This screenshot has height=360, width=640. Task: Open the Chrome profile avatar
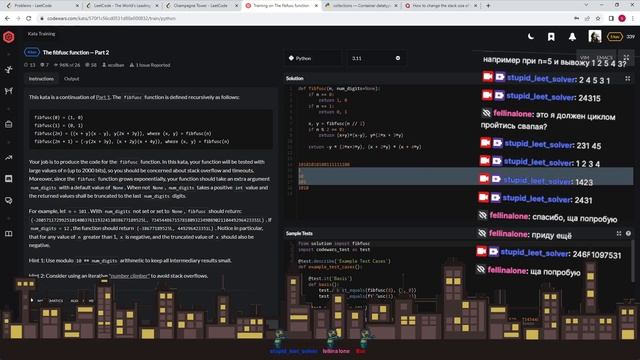coord(622,18)
